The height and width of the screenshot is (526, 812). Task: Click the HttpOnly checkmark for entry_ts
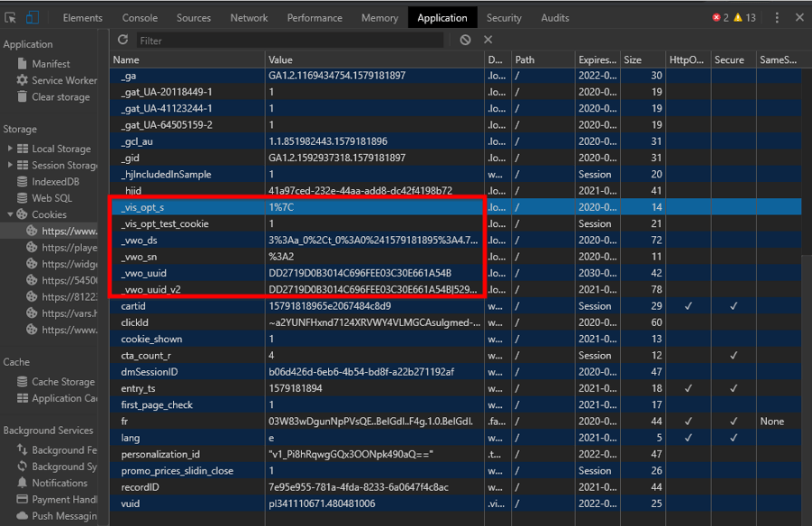689,388
